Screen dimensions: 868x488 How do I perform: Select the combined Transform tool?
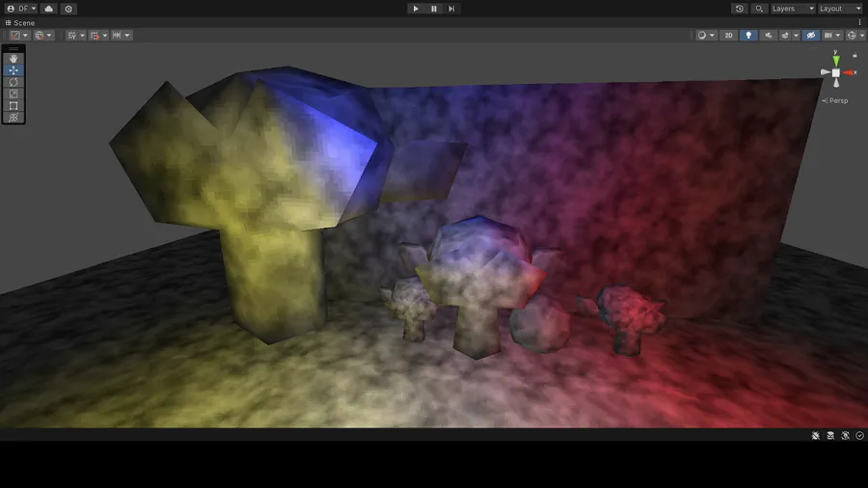[14, 118]
